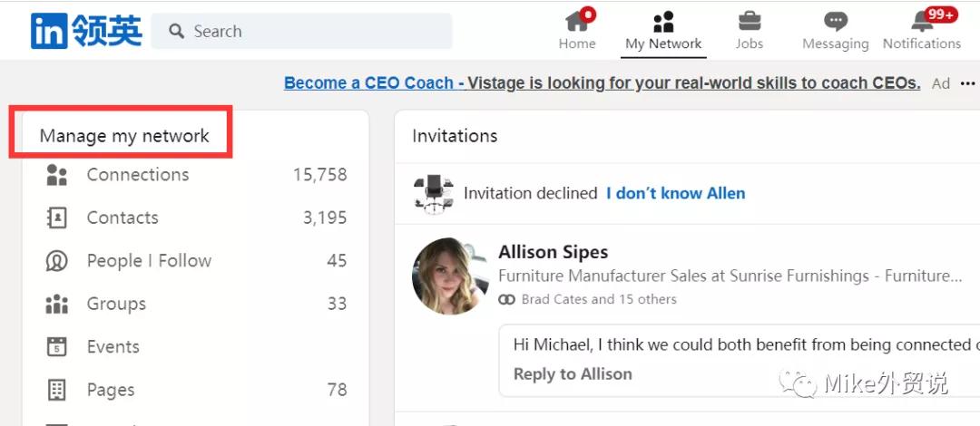980x426 pixels.
Task: Click the Contacts address book icon
Action: 56,218
